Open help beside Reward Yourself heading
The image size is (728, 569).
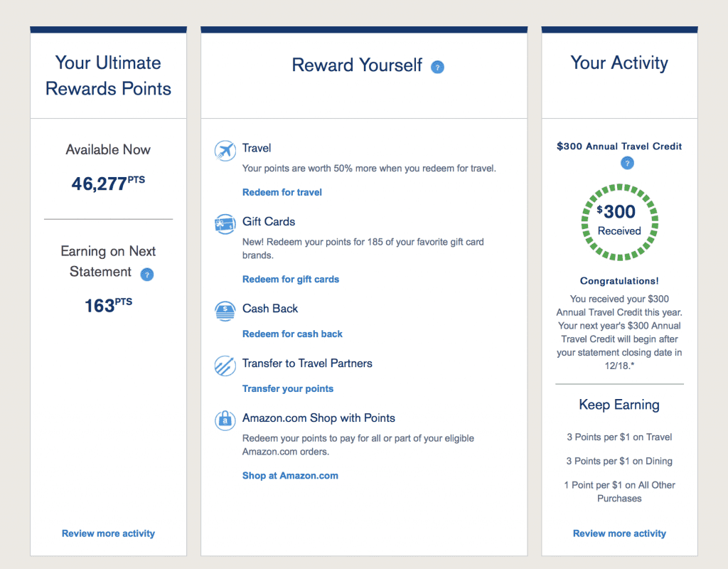coord(438,68)
